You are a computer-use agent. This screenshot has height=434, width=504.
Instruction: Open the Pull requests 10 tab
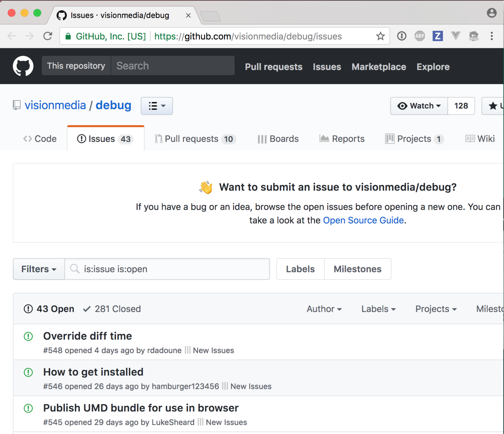click(x=195, y=139)
